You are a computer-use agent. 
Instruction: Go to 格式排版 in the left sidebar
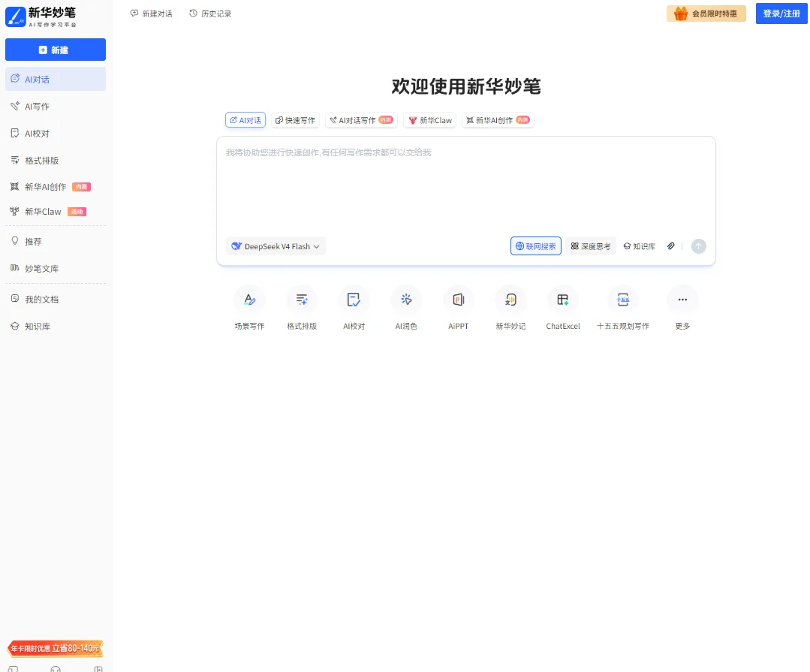click(x=56, y=160)
